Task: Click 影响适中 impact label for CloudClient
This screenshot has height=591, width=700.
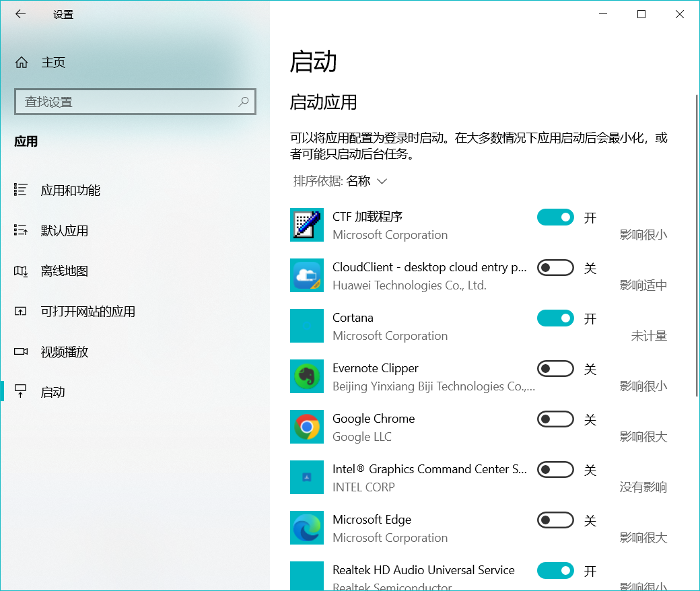Action: (643, 285)
